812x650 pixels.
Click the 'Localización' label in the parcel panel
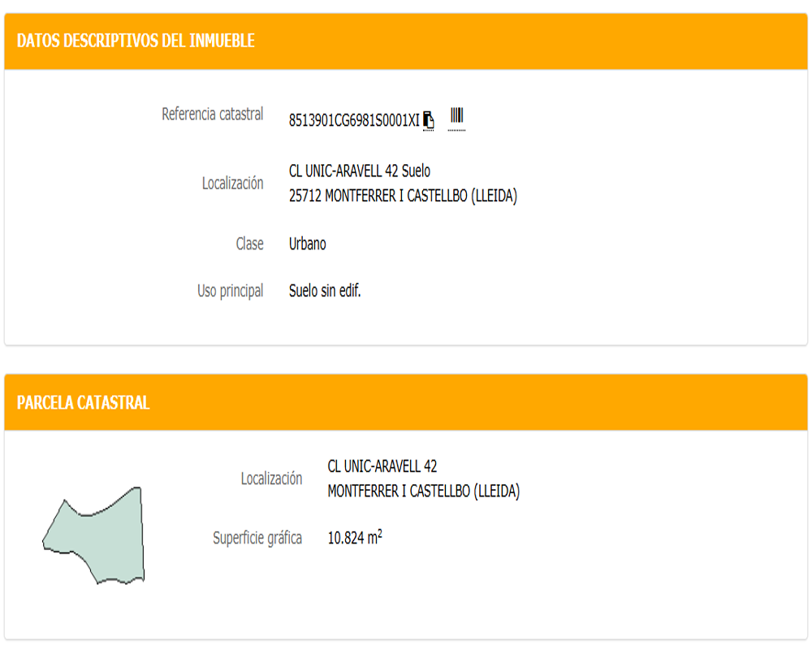pos(272,479)
